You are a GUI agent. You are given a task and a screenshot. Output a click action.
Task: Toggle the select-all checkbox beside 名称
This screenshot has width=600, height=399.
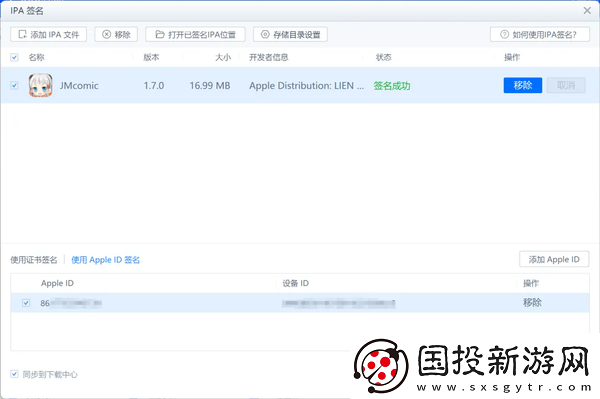click(x=14, y=57)
